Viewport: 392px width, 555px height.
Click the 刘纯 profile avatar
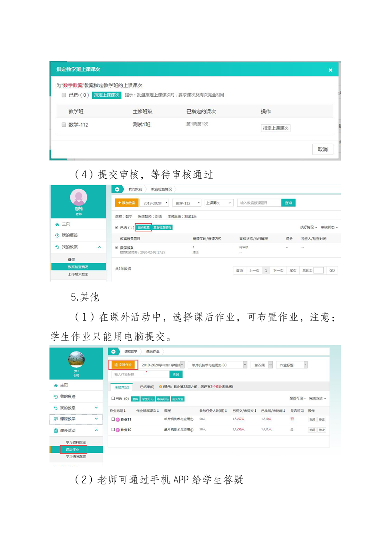tap(78, 198)
